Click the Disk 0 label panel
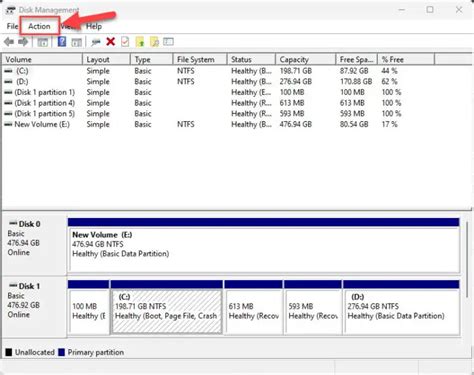This screenshot has height=375, width=474. pyautogui.click(x=34, y=245)
